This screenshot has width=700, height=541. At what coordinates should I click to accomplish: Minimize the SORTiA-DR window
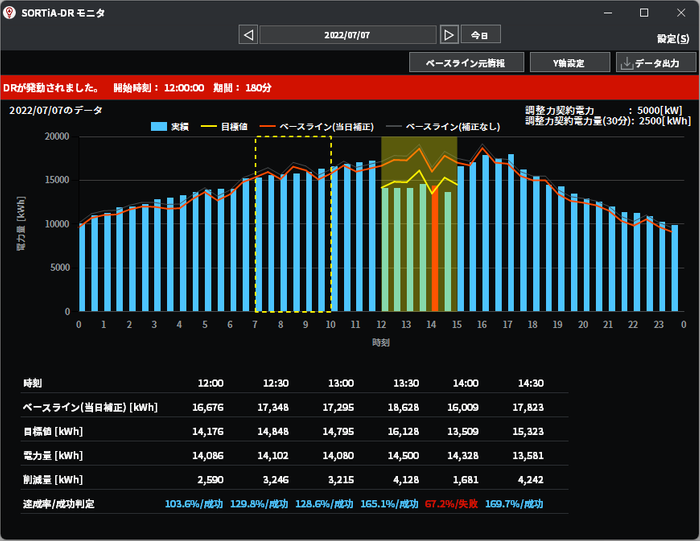608,12
